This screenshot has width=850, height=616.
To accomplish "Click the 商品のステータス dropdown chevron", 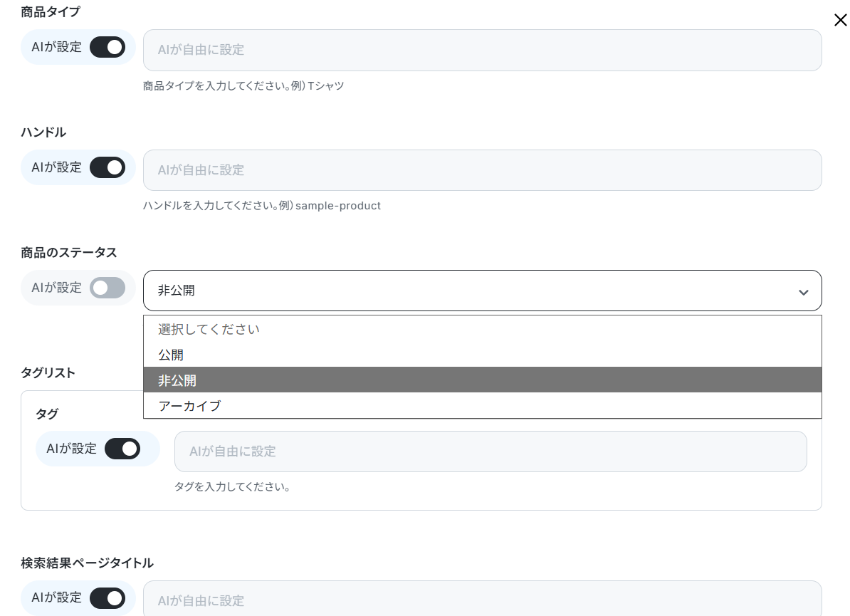I will tap(803, 292).
